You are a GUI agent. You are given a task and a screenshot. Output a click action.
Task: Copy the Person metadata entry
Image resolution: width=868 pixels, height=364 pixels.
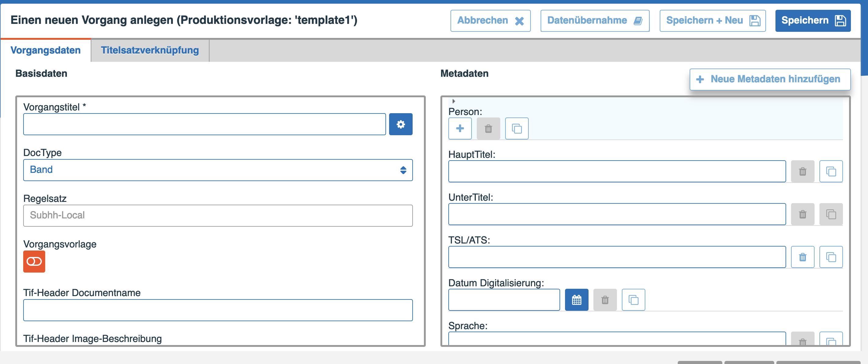[516, 128]
